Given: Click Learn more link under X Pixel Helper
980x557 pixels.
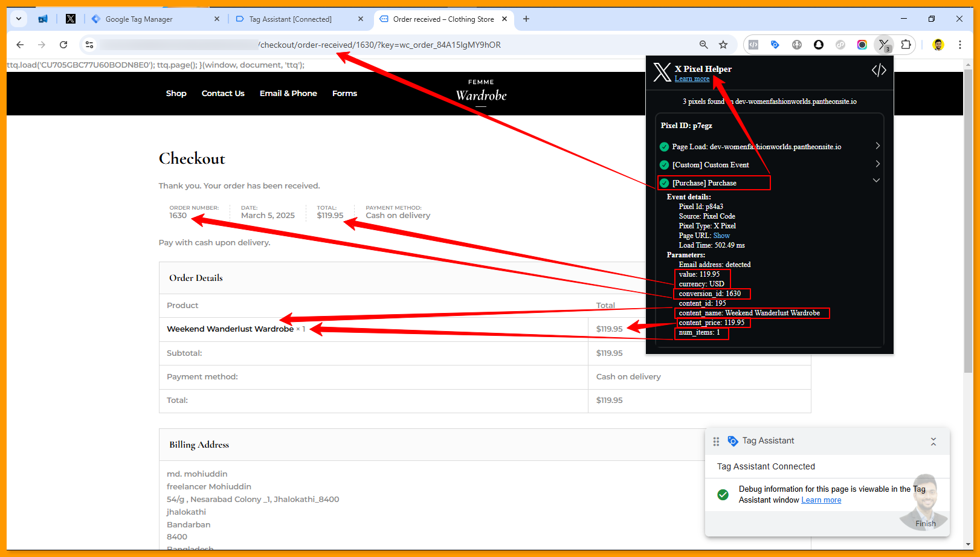Looking at the screenshot, I should tap(692, 79).
